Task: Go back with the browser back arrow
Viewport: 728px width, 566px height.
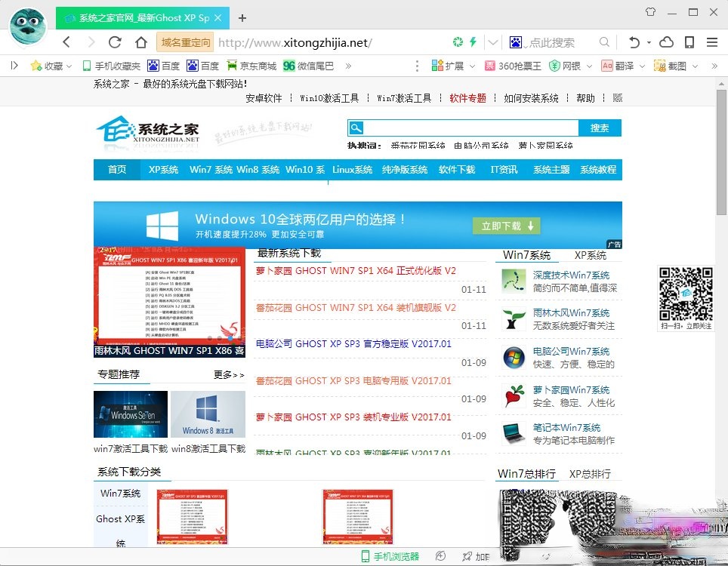Action: click(x=66, y=42)
